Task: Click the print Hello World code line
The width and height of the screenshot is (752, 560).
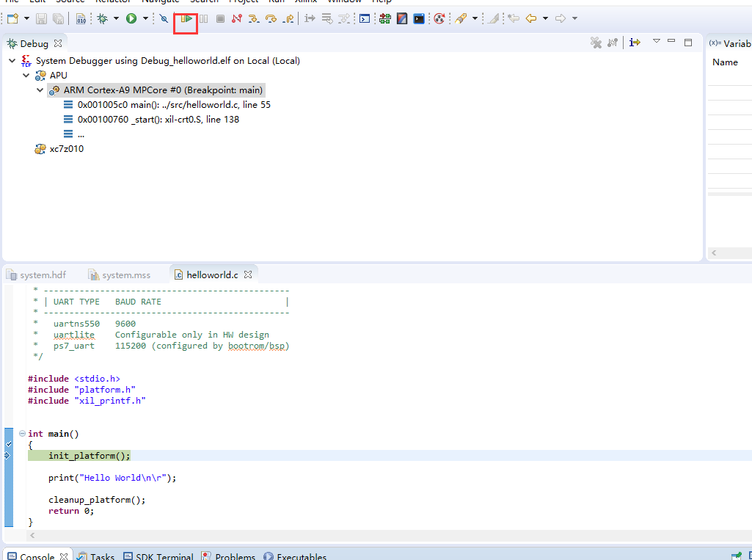Action: pos(112,478)
